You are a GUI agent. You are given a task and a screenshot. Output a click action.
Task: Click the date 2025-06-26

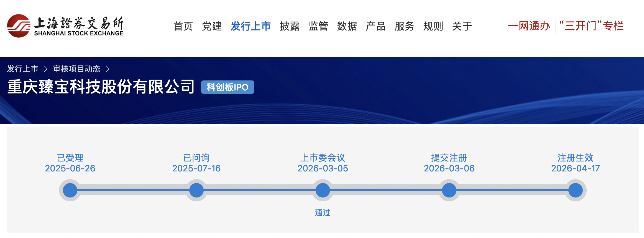(70, 168)
